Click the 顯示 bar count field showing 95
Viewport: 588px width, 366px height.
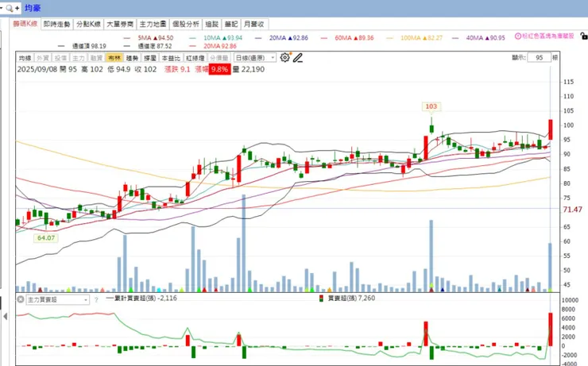coord(539,57)
